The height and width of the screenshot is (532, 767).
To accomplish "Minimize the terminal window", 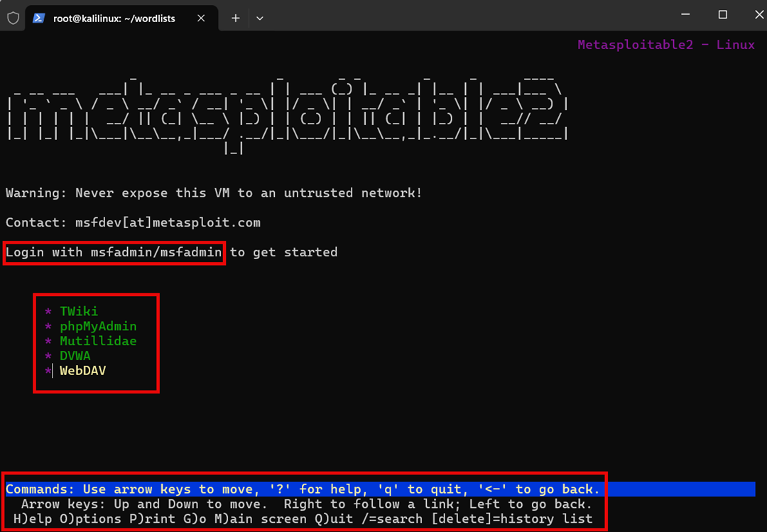I will point(686,14).
